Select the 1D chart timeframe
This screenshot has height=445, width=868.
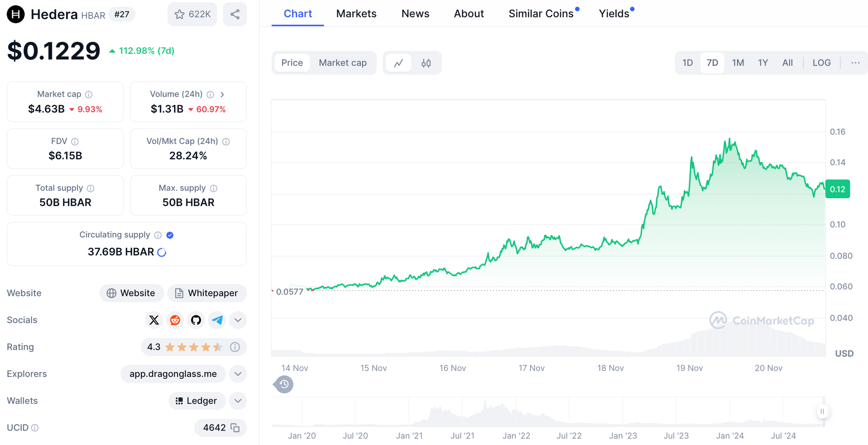coord(687,63)
